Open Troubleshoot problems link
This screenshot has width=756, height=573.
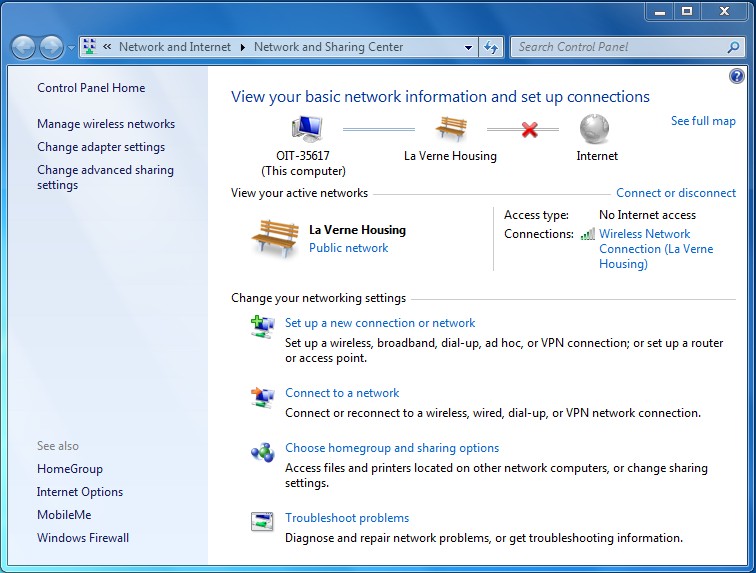click(347, 518)
